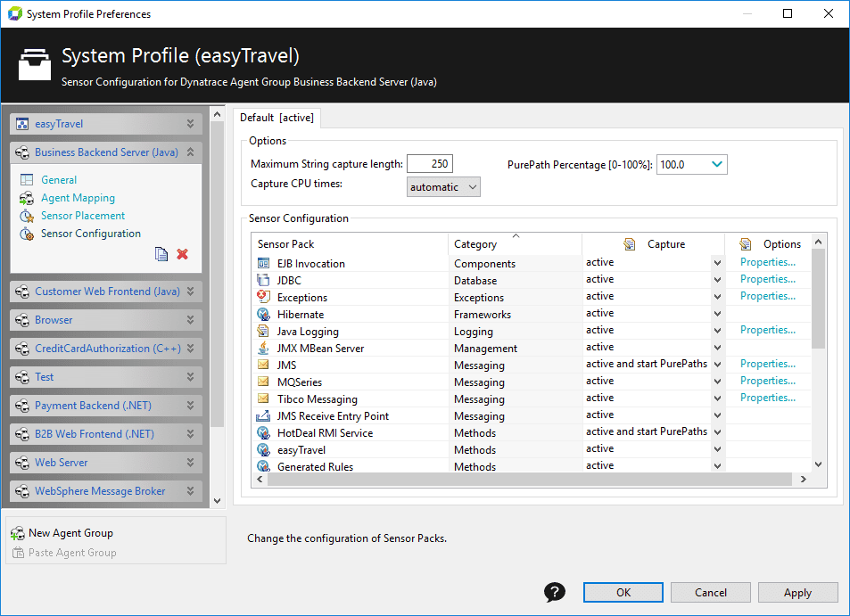This screenshot has height=616, width=850.
Task: Collapse the Business Backend Server (Java) section
Action: click(x=190, y=152)
